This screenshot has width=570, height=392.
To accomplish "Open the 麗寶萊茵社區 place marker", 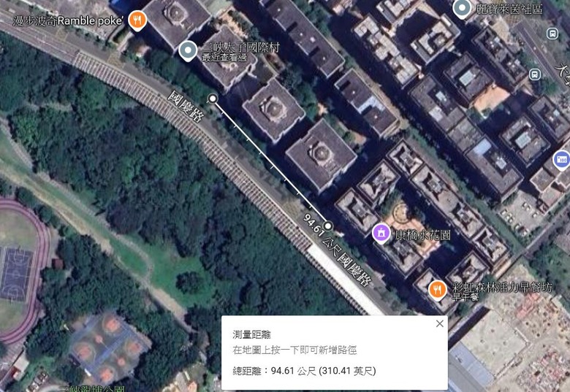I will (462, 8).
